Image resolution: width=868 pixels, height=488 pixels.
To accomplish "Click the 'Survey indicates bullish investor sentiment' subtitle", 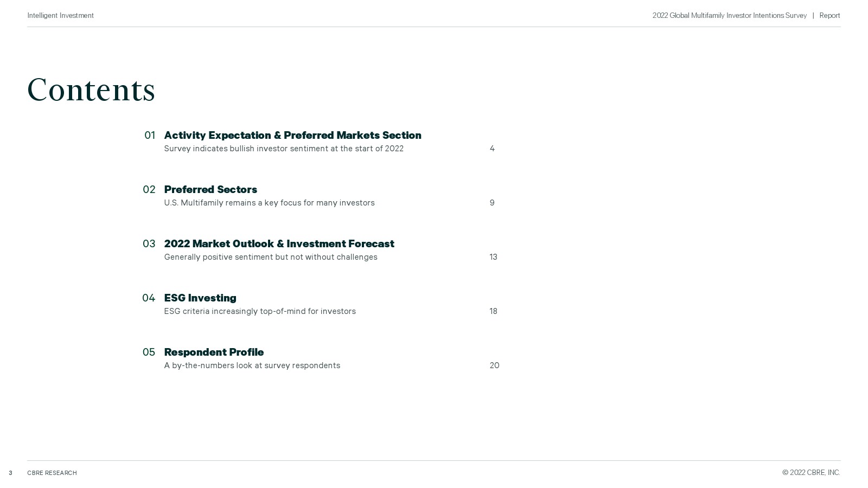I will 284,149.
